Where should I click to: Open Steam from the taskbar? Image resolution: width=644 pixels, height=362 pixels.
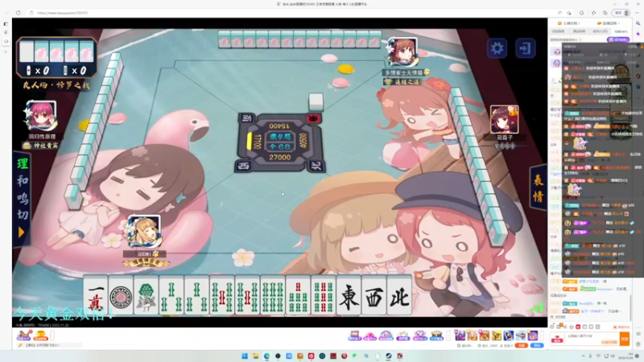[x=388, y=356]
